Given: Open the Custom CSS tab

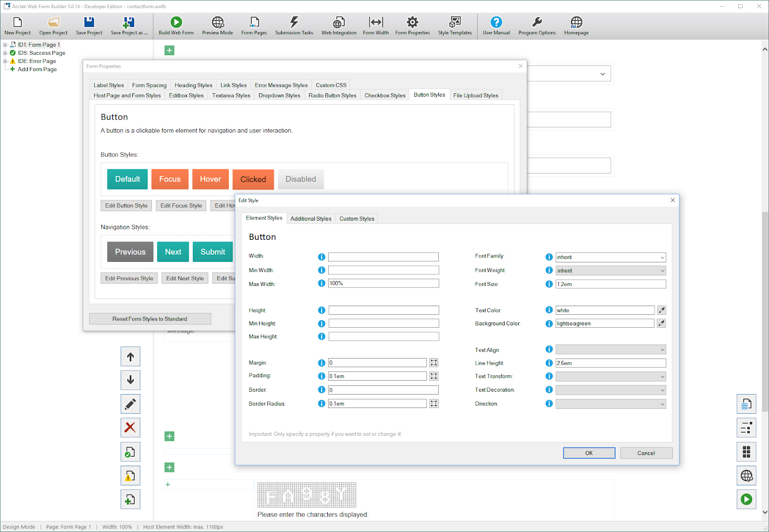Looking at the screenshot, I should point(331,85).
